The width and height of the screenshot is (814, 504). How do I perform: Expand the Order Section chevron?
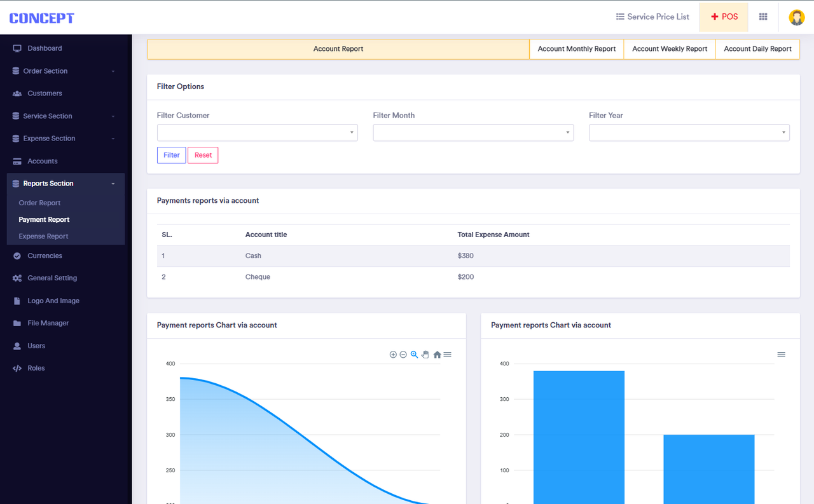tap(113, 71)
